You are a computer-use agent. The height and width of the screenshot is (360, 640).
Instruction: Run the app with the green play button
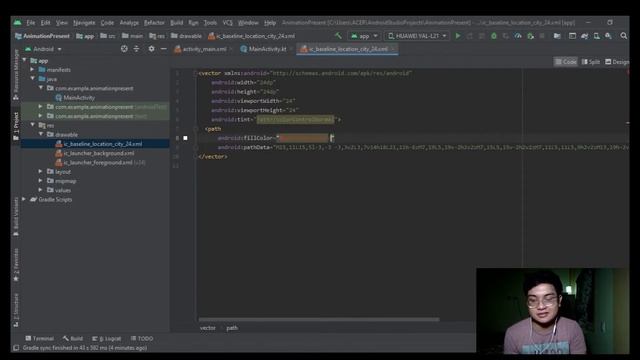(x=458, y=36)
